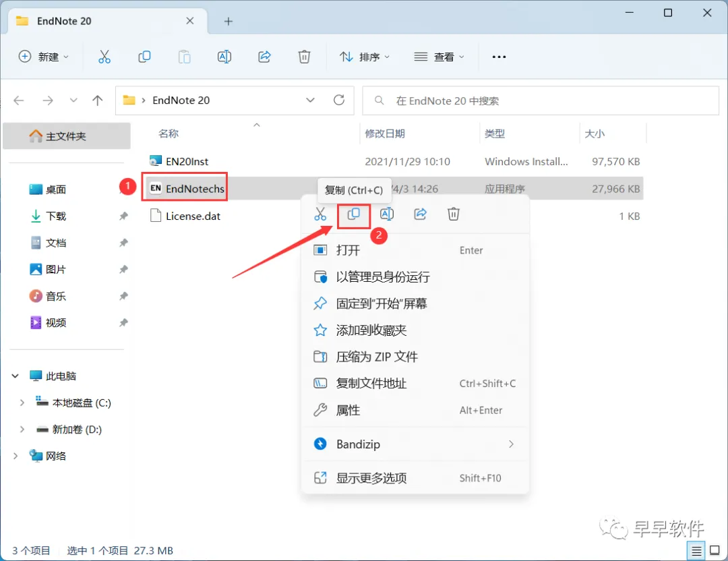
Task: Expand the 网络 tree node
Action: [x=16, y=456]
